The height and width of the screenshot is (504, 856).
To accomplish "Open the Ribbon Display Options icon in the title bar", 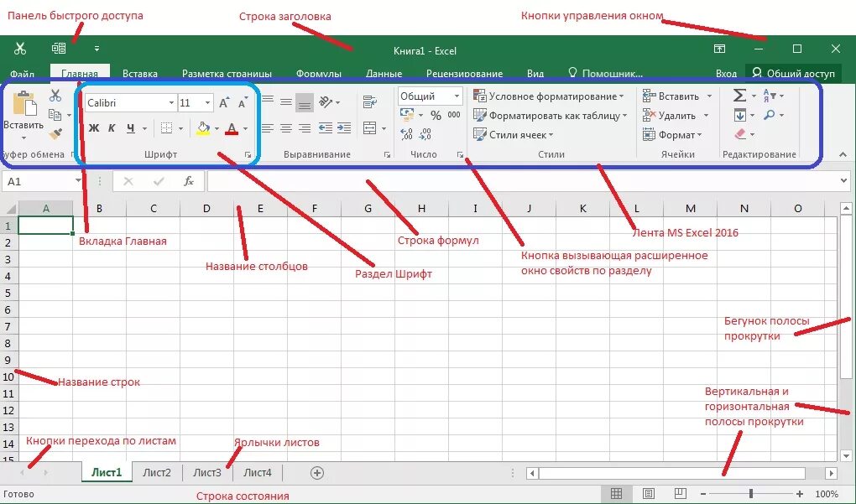I will (719, 49).
